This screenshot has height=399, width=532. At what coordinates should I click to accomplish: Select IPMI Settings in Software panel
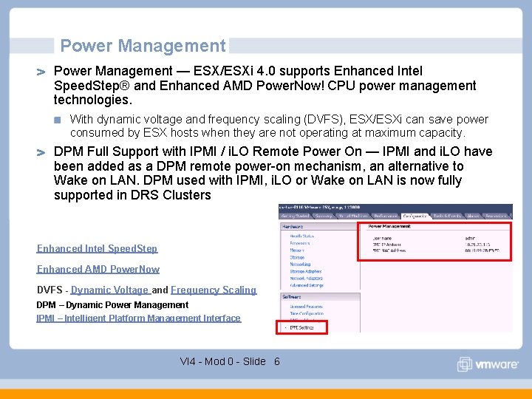(301, 328)
